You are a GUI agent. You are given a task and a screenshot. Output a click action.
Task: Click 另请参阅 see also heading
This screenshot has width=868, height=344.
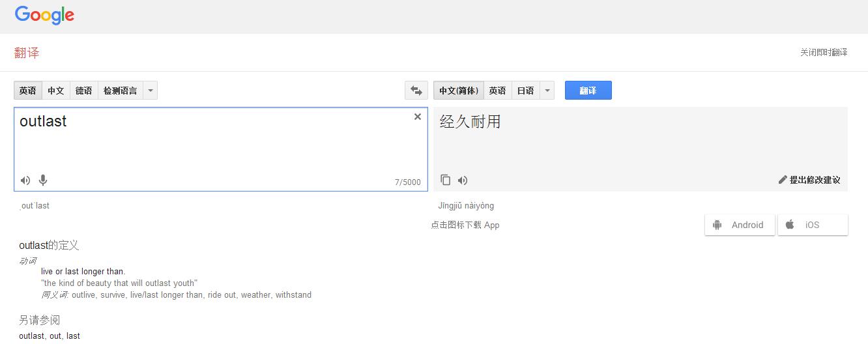coord(39,320)
